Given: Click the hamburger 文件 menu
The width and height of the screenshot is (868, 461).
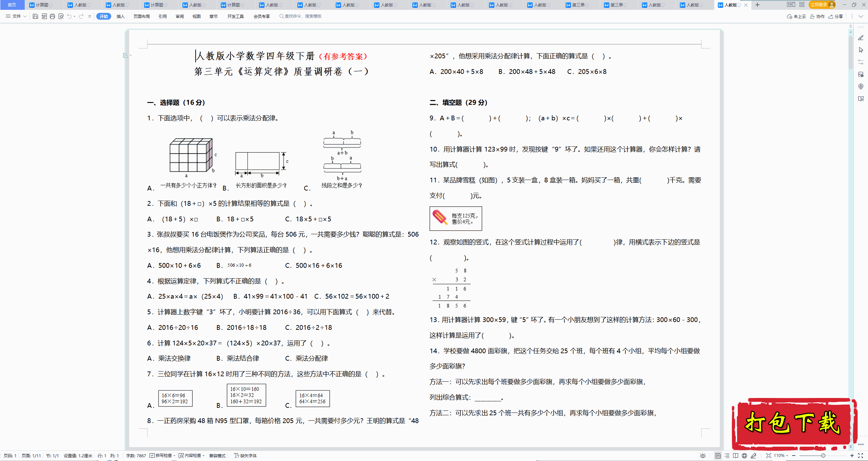Looking at the screenshot, I should pos(13,16).
